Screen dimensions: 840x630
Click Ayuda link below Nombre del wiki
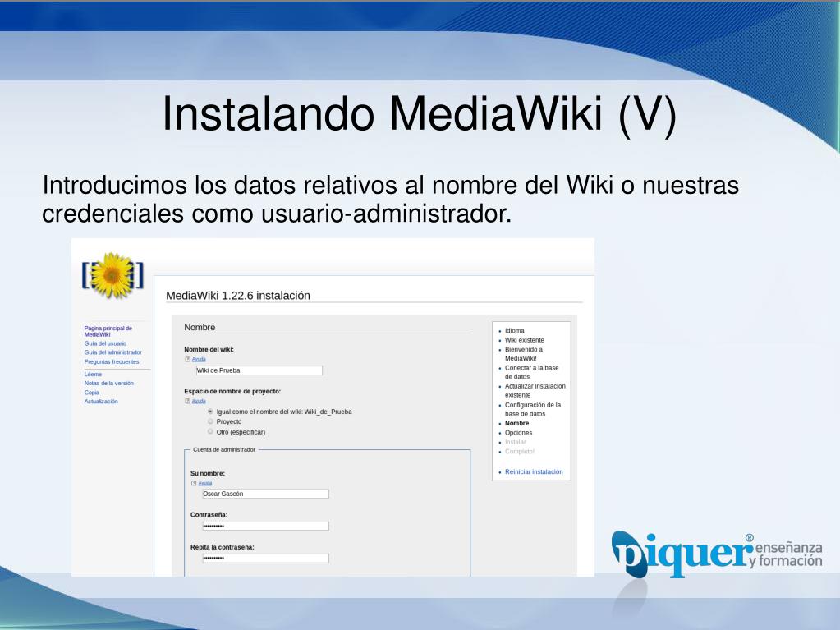pyautogui.click(x=199, y=360)
